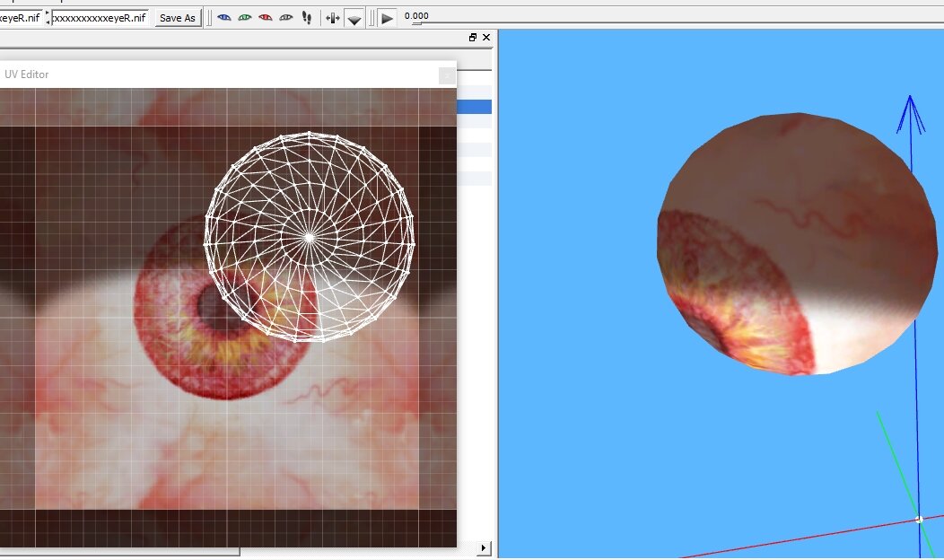Select the center vertex of UV mesh
The height and width of the screenshot is (560, 944).
click(x=309, y=238)
